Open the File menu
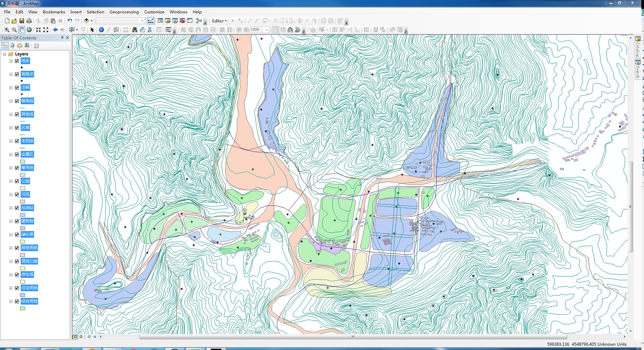The height and width of the screenshot is (350, 644). click(7, 12)
